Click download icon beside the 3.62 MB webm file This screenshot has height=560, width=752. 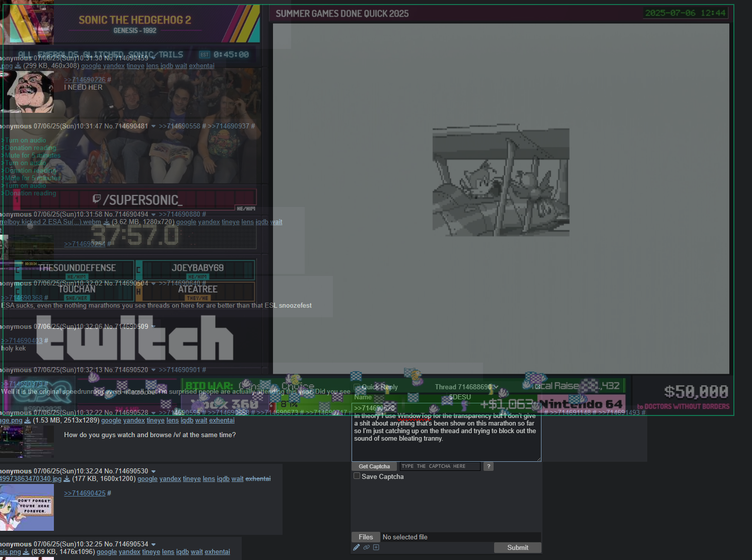tap(106, 222)
